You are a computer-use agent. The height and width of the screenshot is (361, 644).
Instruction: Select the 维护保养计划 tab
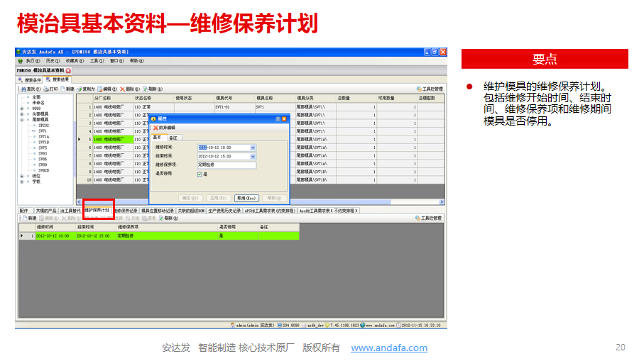(98, 211)
